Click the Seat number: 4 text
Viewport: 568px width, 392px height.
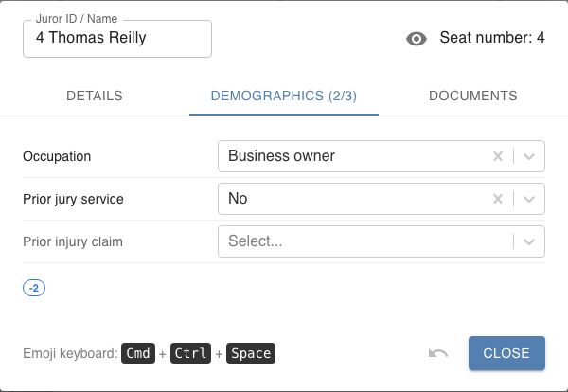(492, 37)
